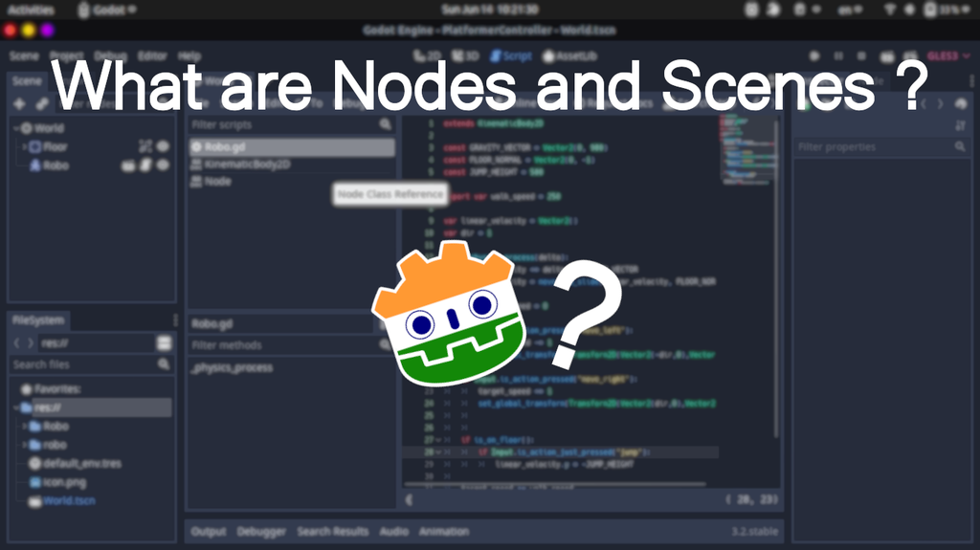Click the search icon in Filter scripts
The height and width of the screenshot is (550, 980).
pos(386,125)
